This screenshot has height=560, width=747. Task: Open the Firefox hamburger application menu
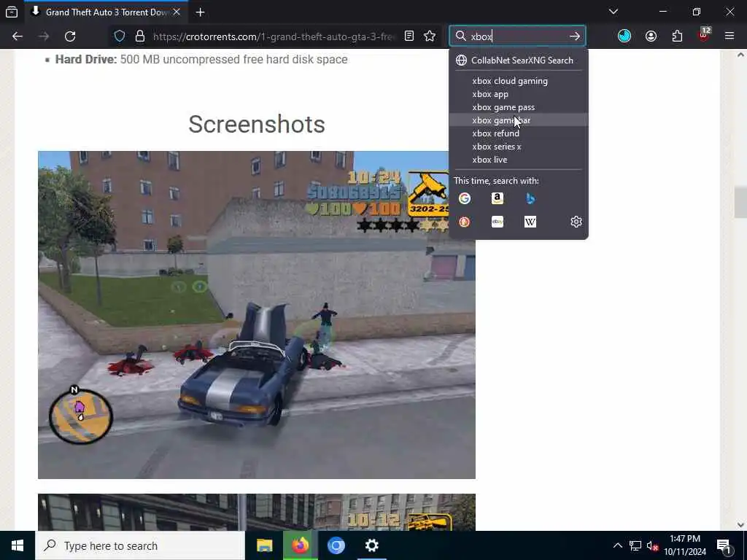tap(729, 36)
